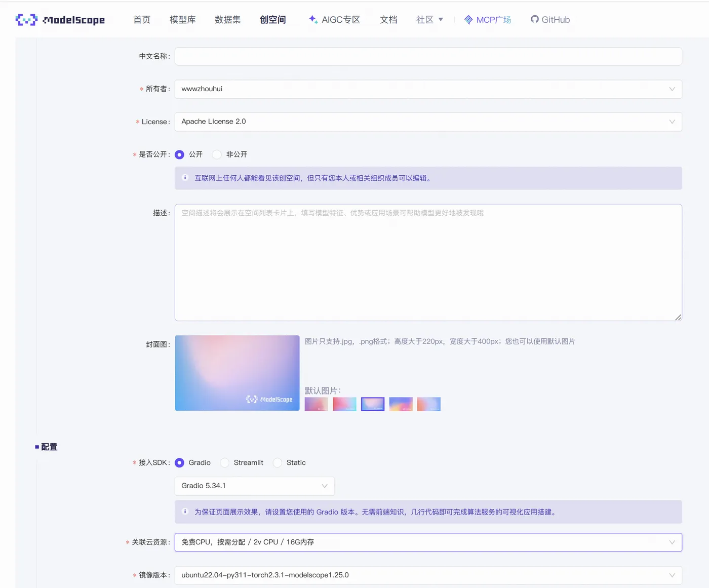The height and width of the screenshot is (588, 709).
Task: Choose the first default cover image
Action: tap(317, 404)
